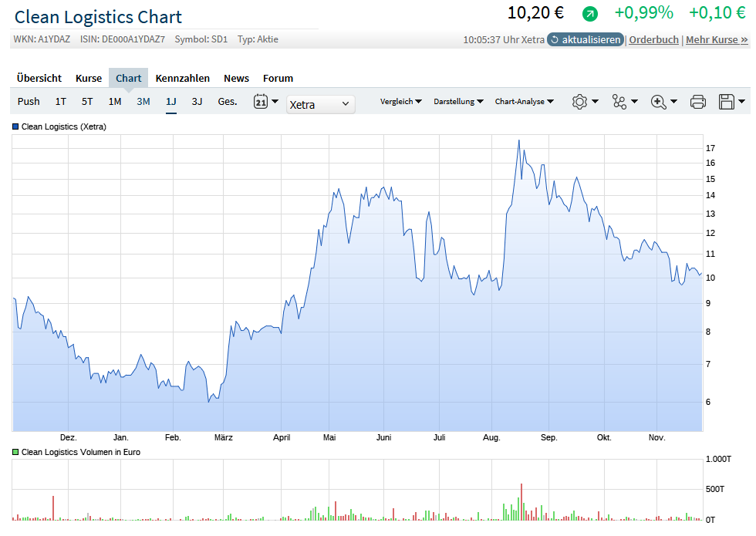
Task: Switch to the Übersicht tab
Action: click(39, 78)
